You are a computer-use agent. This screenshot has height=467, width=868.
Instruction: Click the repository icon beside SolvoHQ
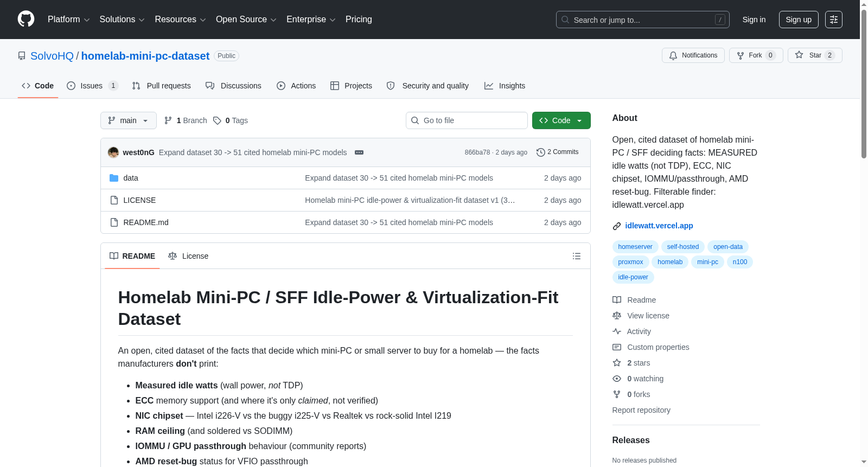point(22,56)
